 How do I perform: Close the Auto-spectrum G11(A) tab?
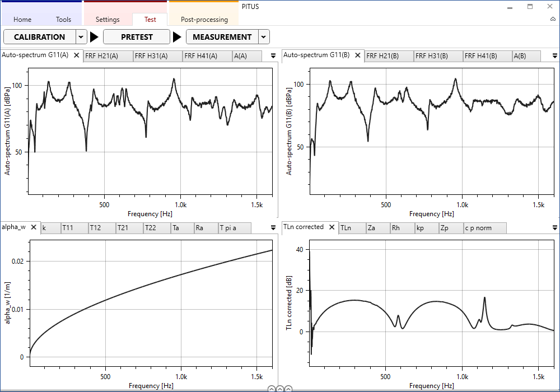click(77, 55)
